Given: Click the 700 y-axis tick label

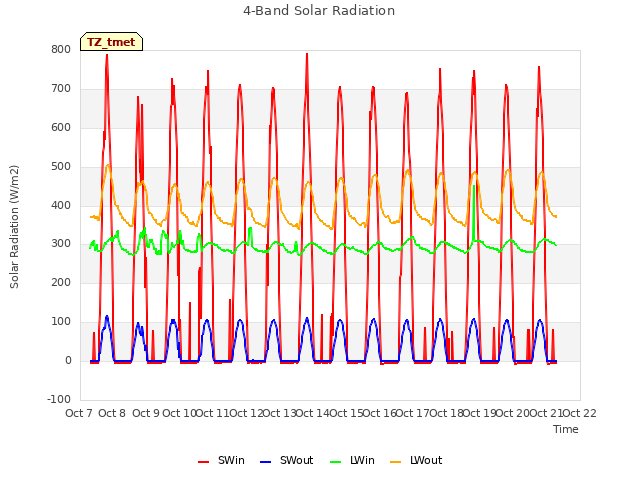Looking at the screenshot, I should (x=61, y=89).
